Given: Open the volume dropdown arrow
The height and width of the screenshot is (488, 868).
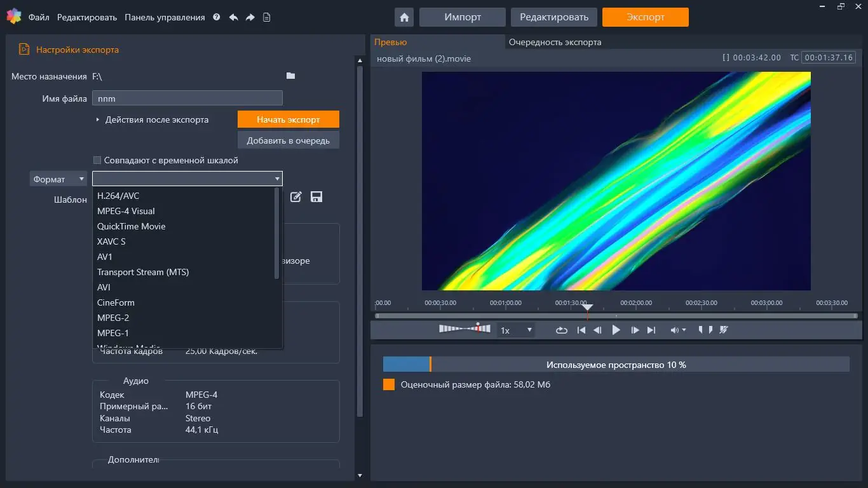Looking at the screenshot, I should [684, 330].
